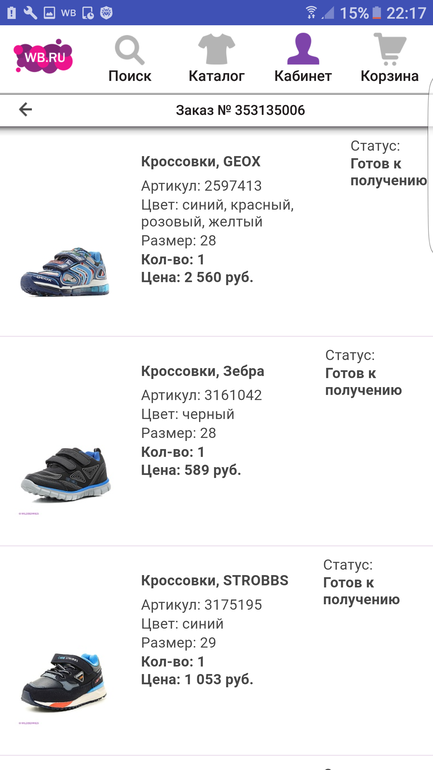Open the GEOX sneaker product image

click(x=64, y=272)
